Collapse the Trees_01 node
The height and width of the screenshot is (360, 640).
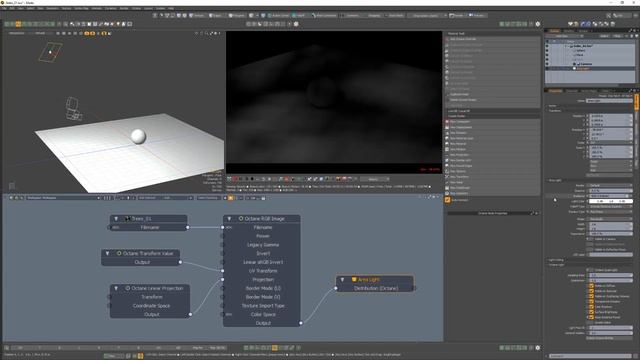[x=116, y=219]
